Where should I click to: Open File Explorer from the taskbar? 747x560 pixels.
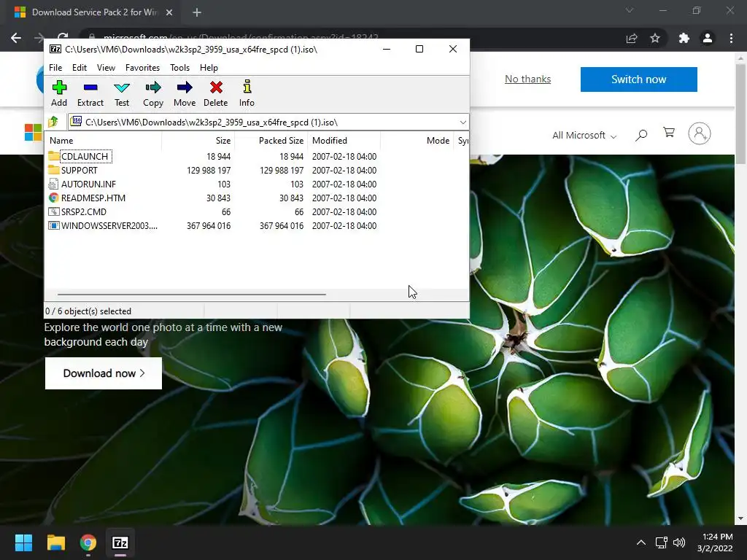click(55, 542)
